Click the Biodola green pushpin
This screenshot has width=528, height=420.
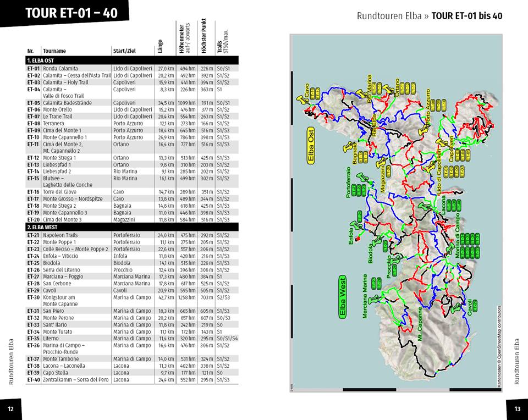(377, 241)
